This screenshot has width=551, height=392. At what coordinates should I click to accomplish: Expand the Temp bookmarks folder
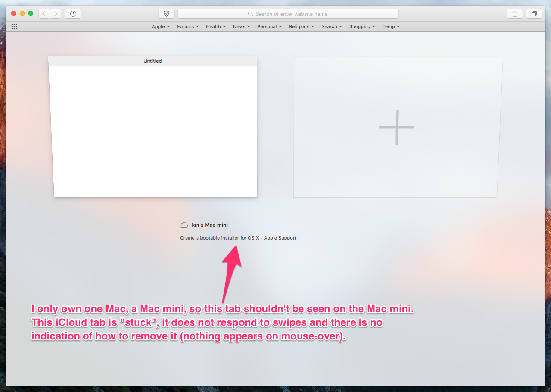pos(391,26)
